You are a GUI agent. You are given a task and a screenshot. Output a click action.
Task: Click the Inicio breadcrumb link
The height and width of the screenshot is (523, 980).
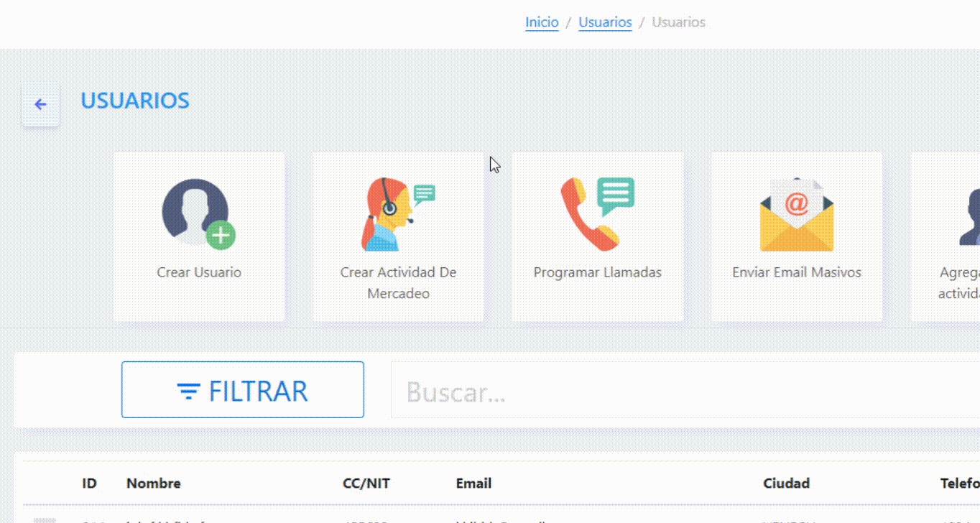[x=542, y=22]
